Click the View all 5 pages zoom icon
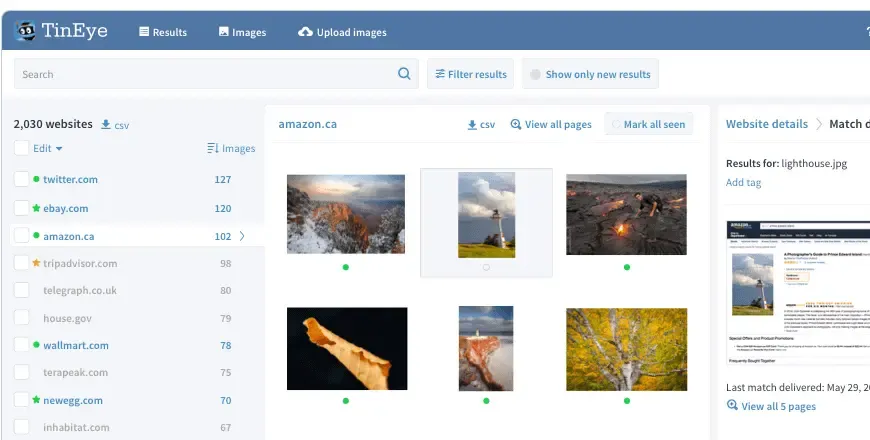 [732, 406]
